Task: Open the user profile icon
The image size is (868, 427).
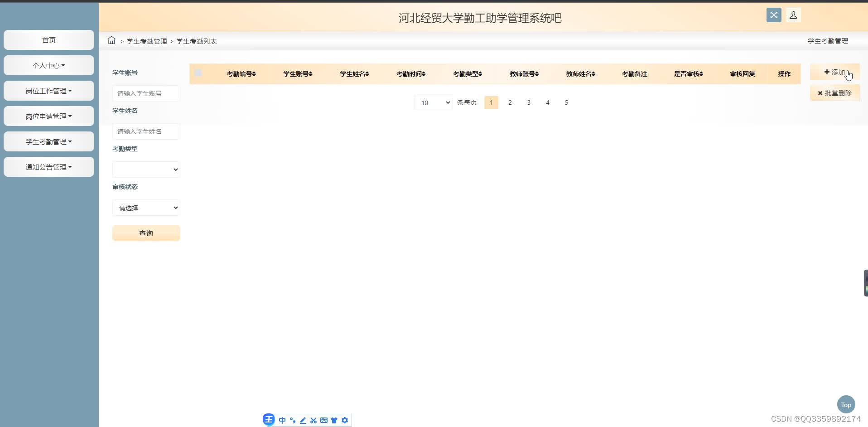Action: (x=793, y=15)
